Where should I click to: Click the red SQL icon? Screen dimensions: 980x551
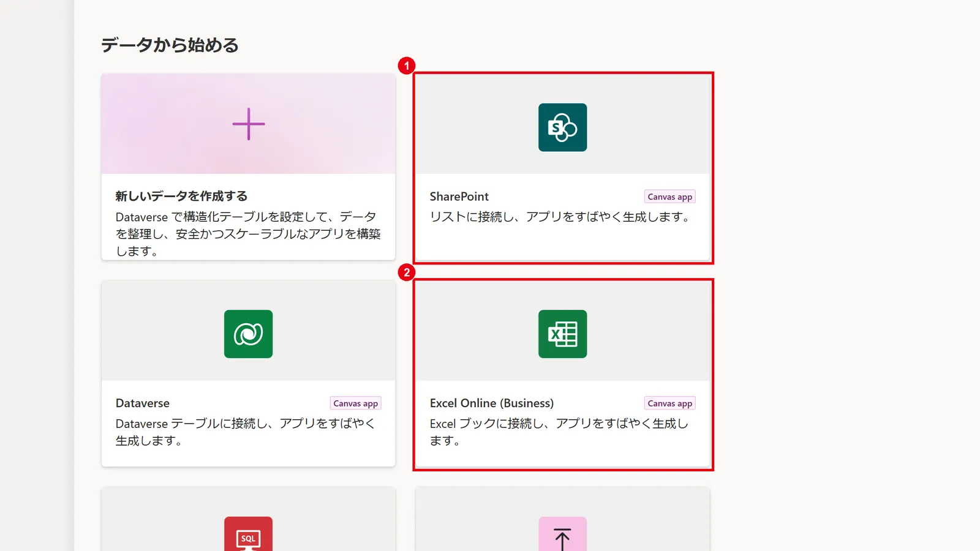coord(248,534)
